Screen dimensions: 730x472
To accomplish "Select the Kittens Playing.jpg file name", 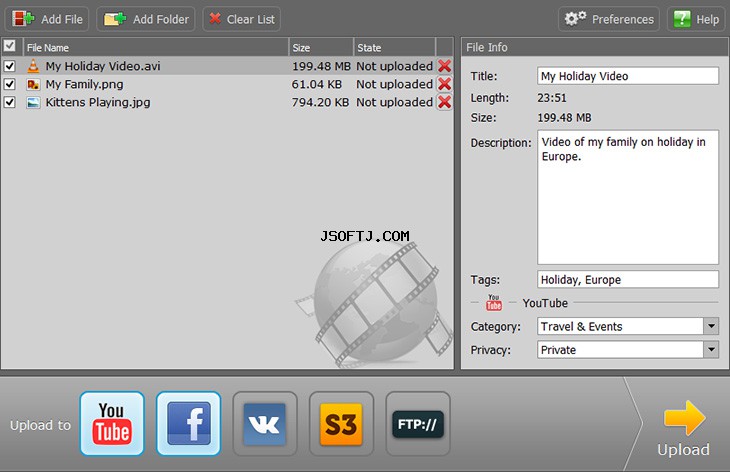I will pos(98,102).
